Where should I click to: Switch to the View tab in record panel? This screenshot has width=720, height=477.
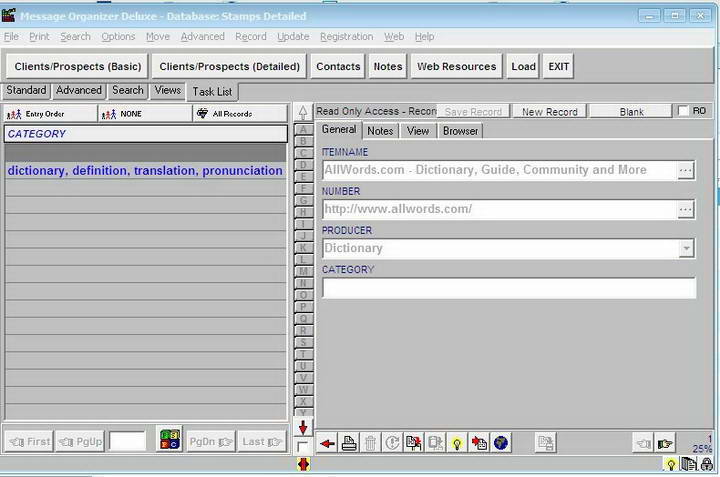tap(417, 131)
